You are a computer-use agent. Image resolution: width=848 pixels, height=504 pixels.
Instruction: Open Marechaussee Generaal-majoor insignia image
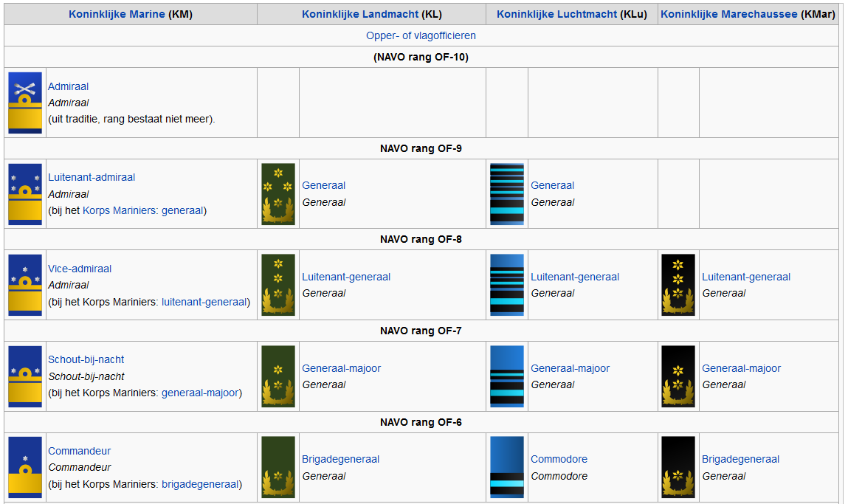(678, 376)
